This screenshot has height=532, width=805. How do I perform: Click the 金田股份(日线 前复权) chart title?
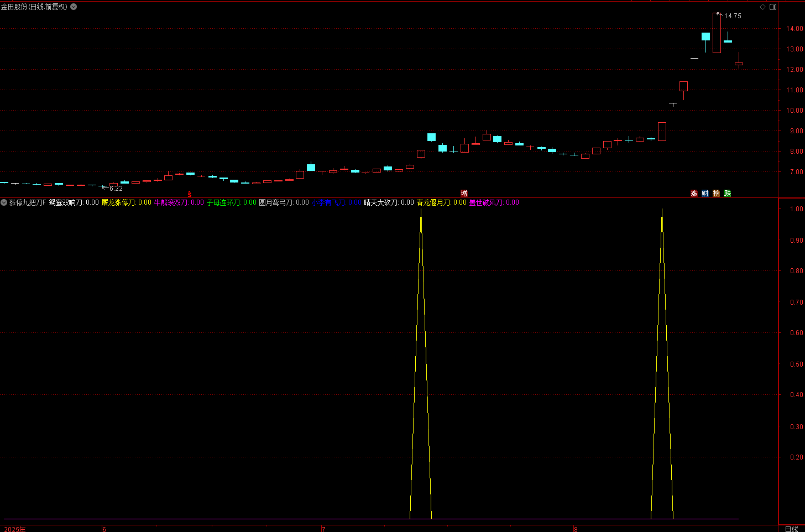click(x=34, y=7)
